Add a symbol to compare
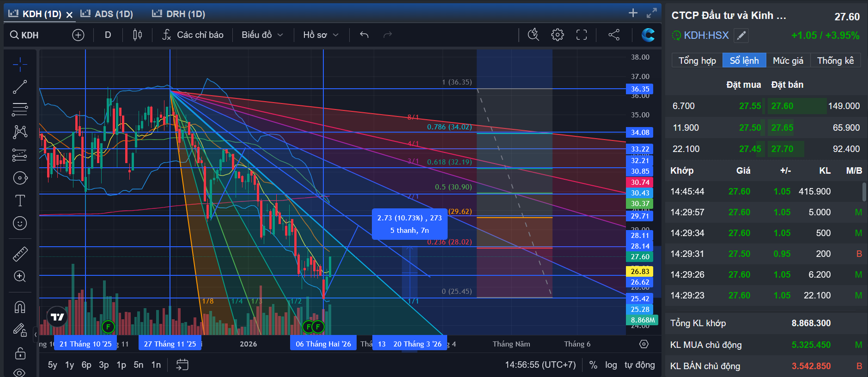 [x=78, y=35]
